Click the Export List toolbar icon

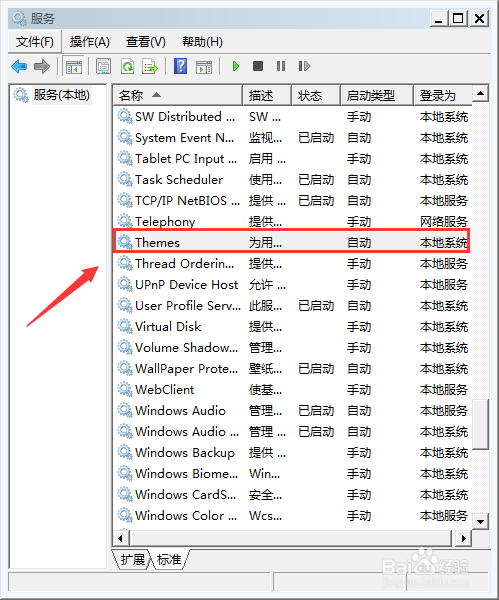150,67
